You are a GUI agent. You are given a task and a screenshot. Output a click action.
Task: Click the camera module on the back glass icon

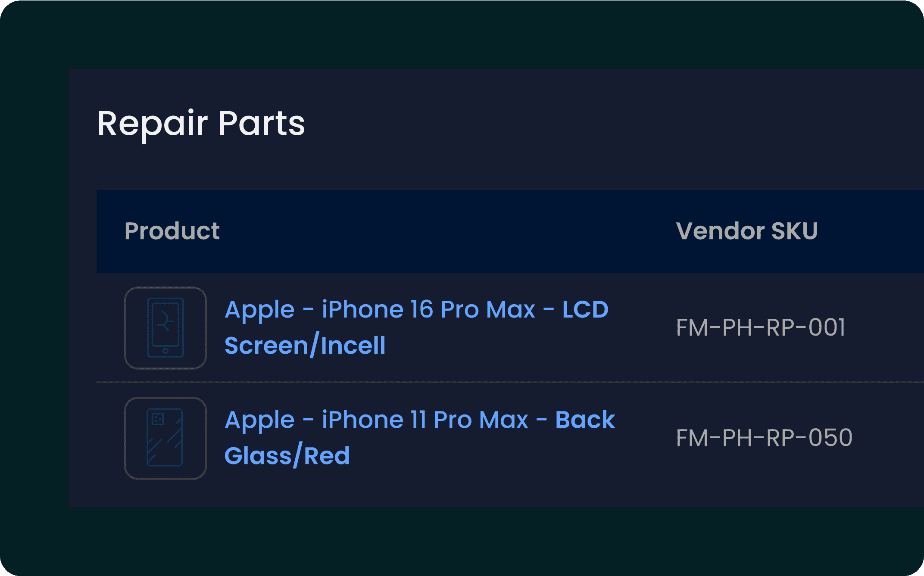(x=158, y=419)
